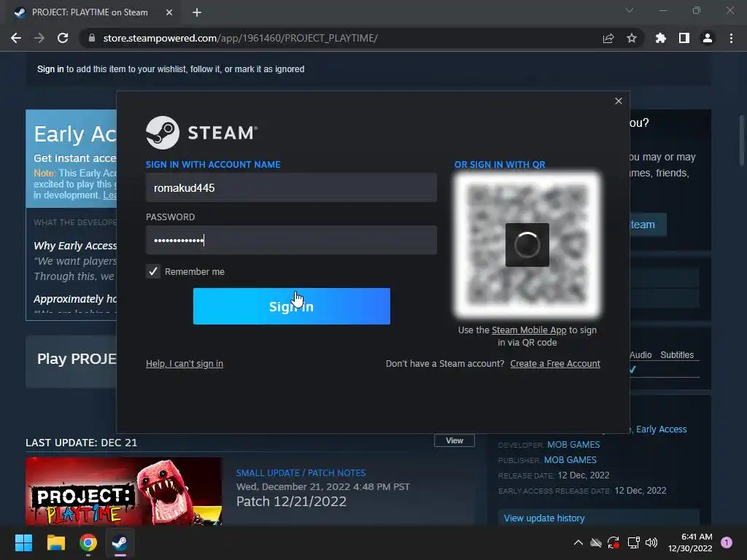The image size is (747, 560).
Task: Click the volume speaker tray icon
Action: tap(651, 542)
